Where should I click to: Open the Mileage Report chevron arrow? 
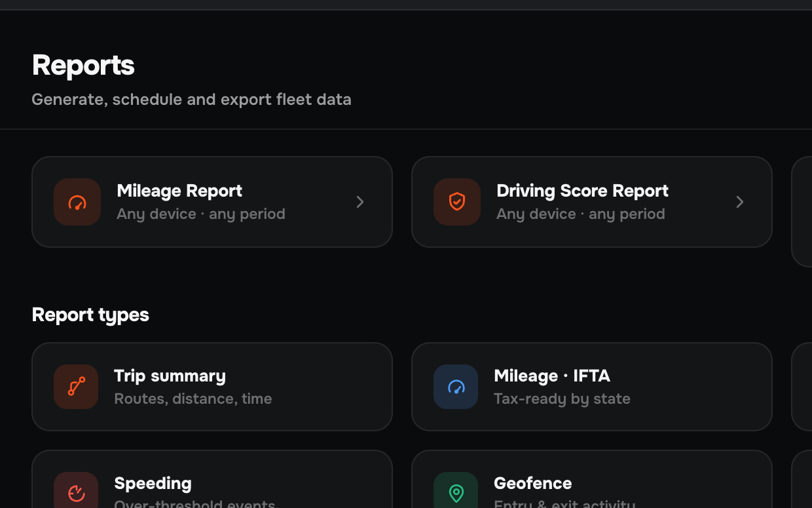coord(360,202)
